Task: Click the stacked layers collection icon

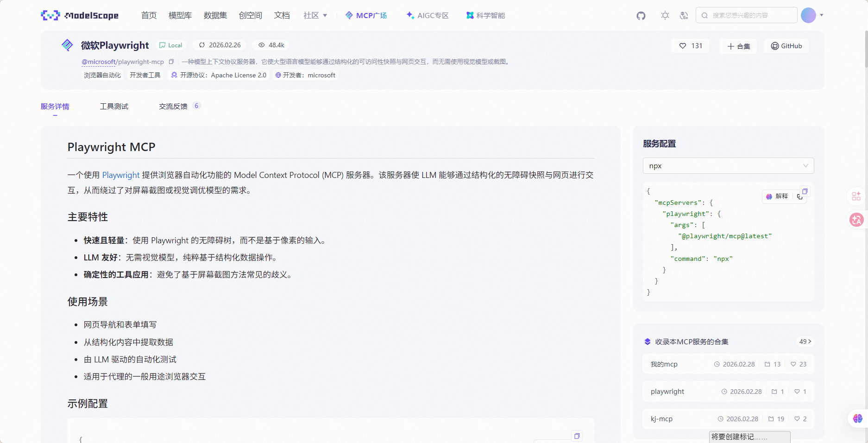Action: point(648,342)
